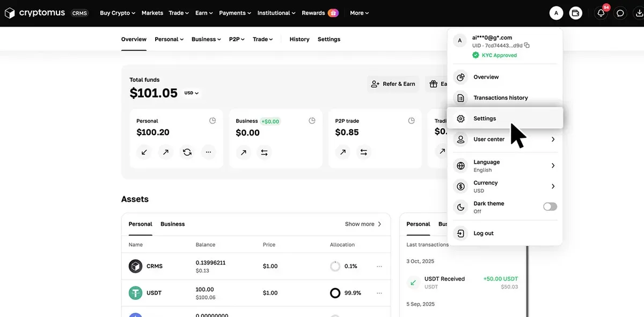Screen dimensions: 644x317
Task: Click the Refer & Earn button
Action: [393, 84]
